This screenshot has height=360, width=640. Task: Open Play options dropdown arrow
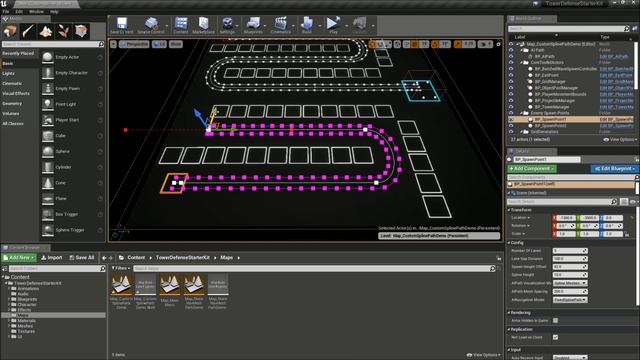(x=347, y=26)
